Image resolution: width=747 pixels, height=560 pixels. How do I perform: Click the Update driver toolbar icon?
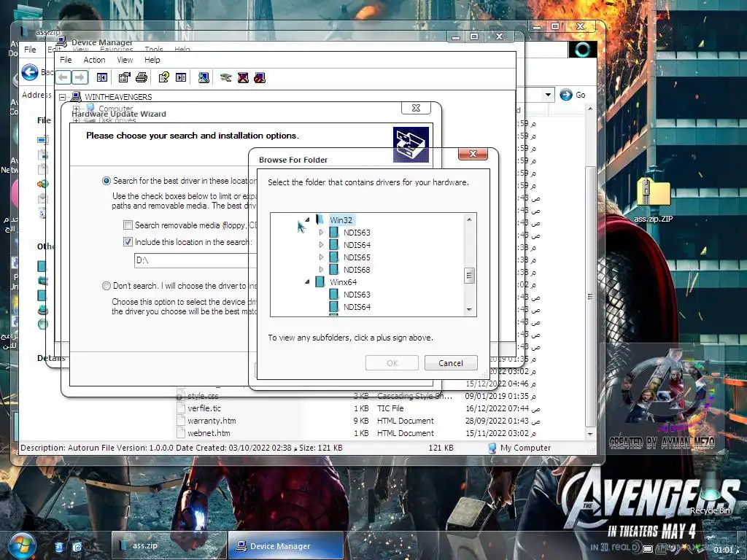[226, 77]
